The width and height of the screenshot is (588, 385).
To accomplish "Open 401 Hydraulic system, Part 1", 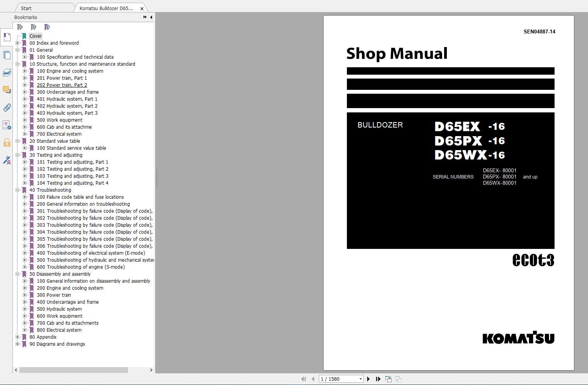I will coord(67,99).
